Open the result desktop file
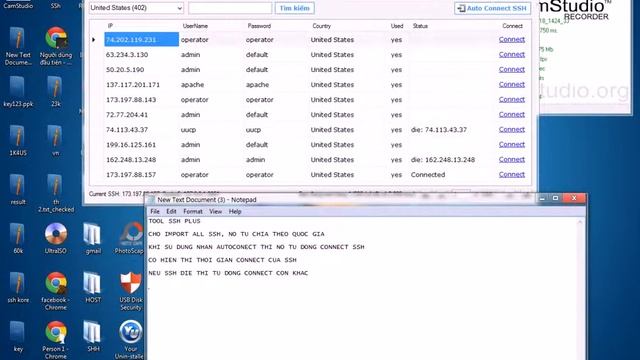 tap(18, 190)
